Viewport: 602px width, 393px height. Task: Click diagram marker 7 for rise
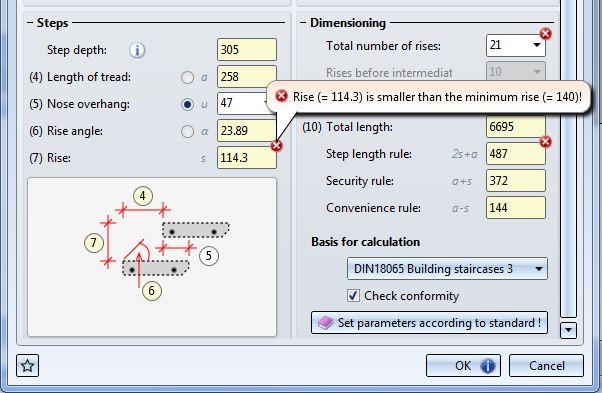click(x=94, y=243)
